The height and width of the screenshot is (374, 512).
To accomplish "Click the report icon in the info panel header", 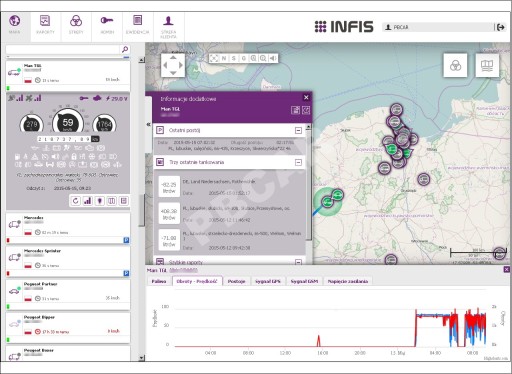I will (x=295, y=110).
